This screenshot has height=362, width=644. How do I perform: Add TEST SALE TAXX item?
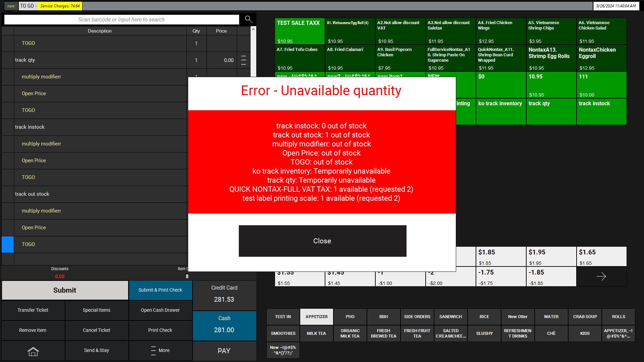(x=300, y=31)
